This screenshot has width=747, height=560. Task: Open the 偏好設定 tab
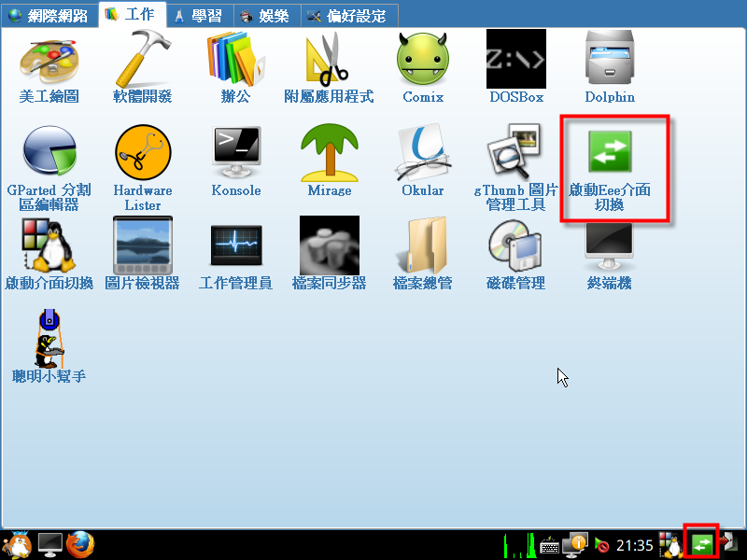tap(348, 15)
